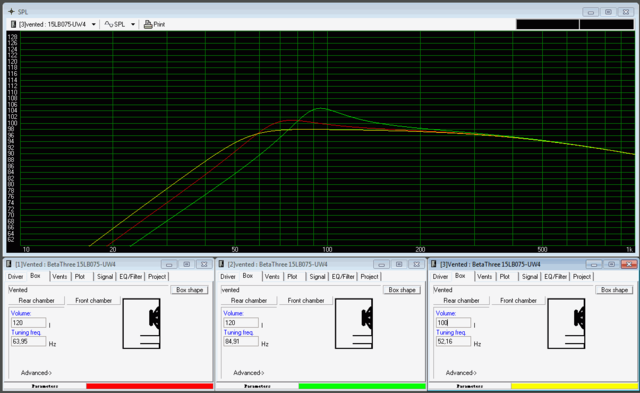The height and width of the screenshot is (393, 640).
Task: Open Plot tab in [2]vented window
Action: 292,277
